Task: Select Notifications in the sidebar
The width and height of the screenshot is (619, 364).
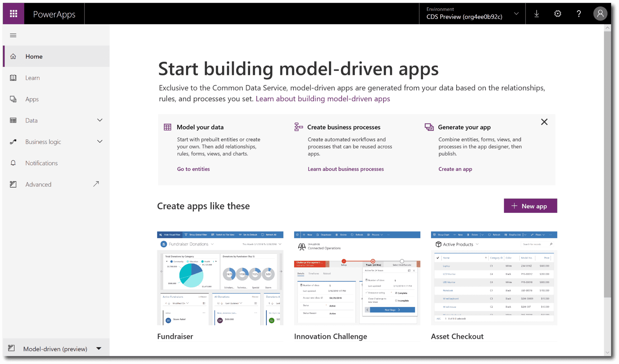Action: 56,163
